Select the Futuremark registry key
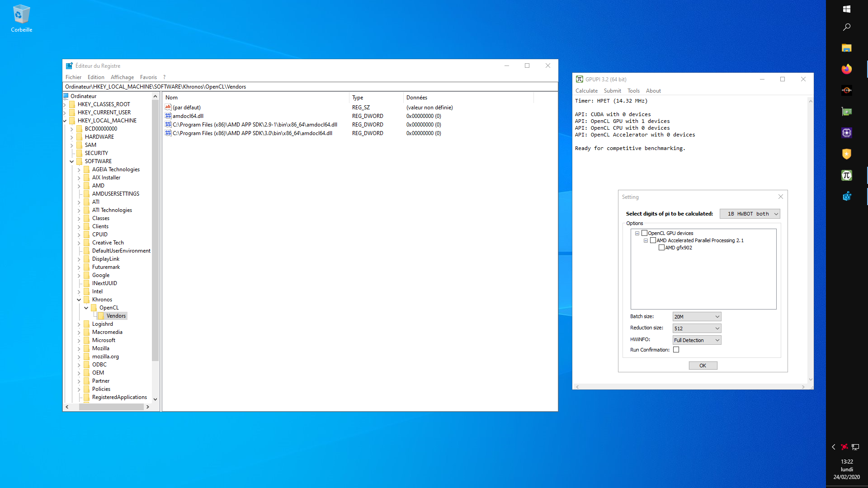868x488 pixels. click(x=106, y=267)
